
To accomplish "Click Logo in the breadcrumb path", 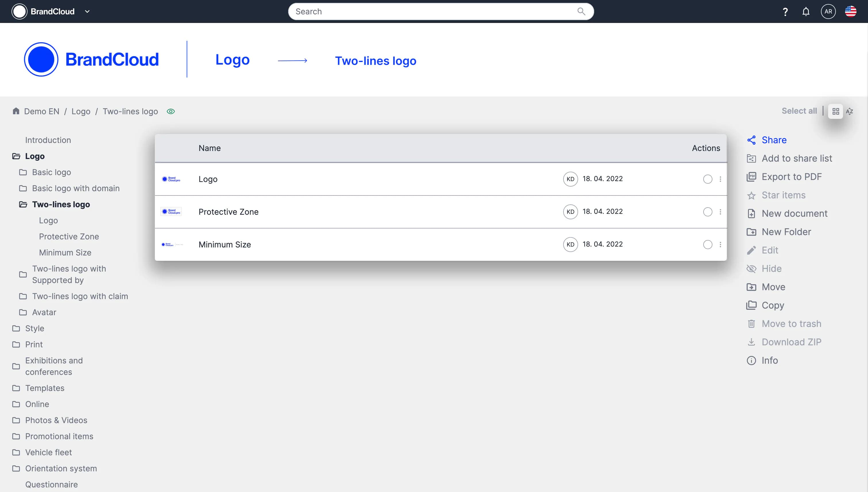I will pos(81,111).
